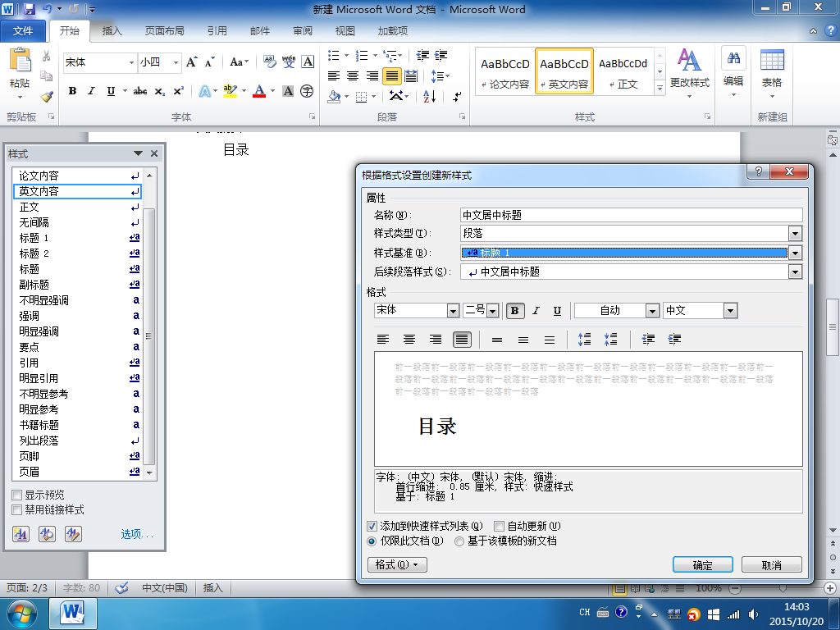Screen dimensions: 840x630
Task: Click the Clear Formatting icon
Action: (x=269, y=62)
